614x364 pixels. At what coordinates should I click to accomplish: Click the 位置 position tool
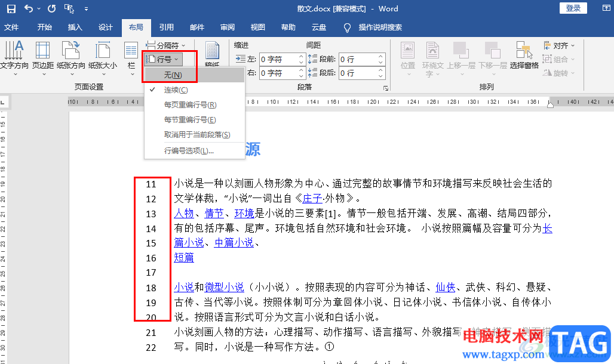407,58
